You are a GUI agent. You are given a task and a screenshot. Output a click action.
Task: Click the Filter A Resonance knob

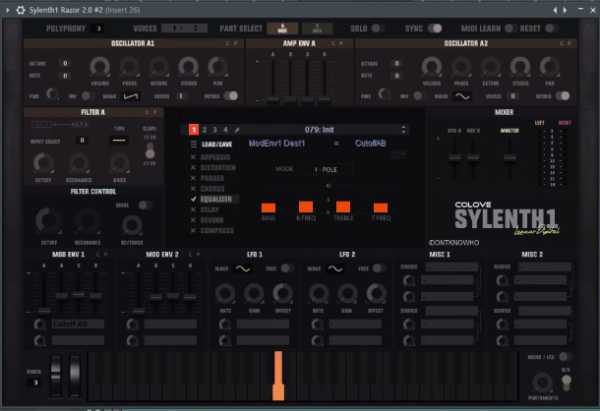tap(79, 163)
